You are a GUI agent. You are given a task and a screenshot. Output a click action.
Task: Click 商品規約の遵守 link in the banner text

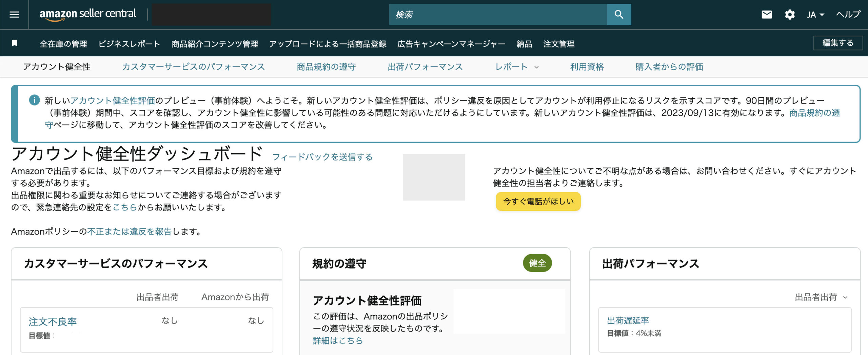(814, 113)
